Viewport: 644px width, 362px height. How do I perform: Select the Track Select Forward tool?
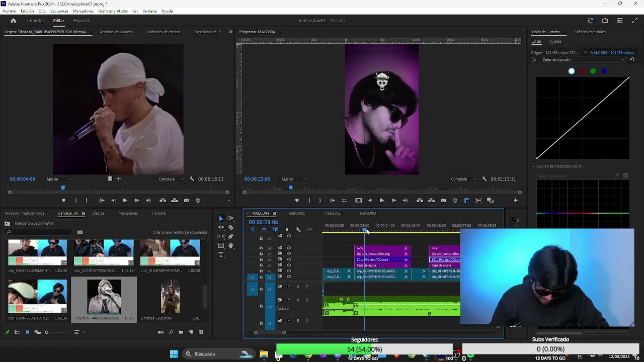point(230,218)
